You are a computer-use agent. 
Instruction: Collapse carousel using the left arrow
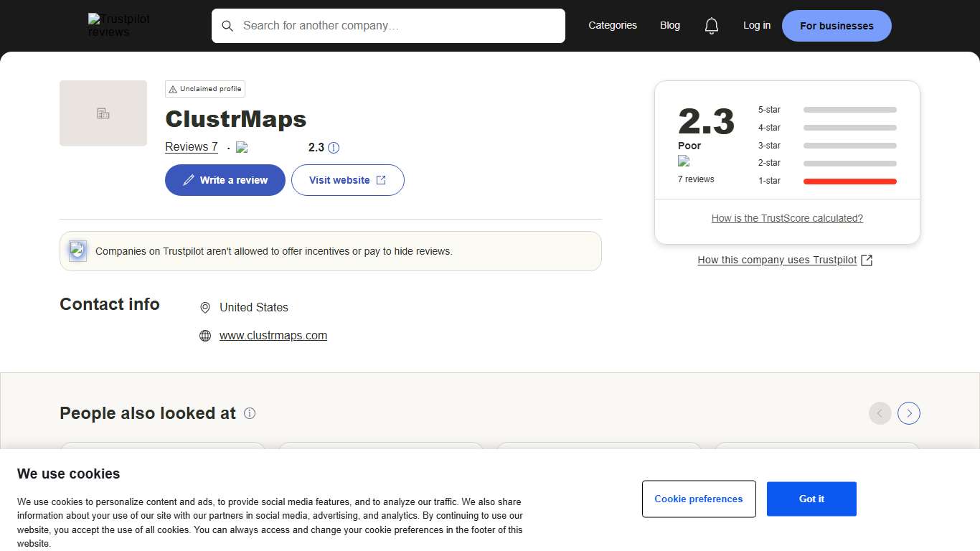point(880,413)
